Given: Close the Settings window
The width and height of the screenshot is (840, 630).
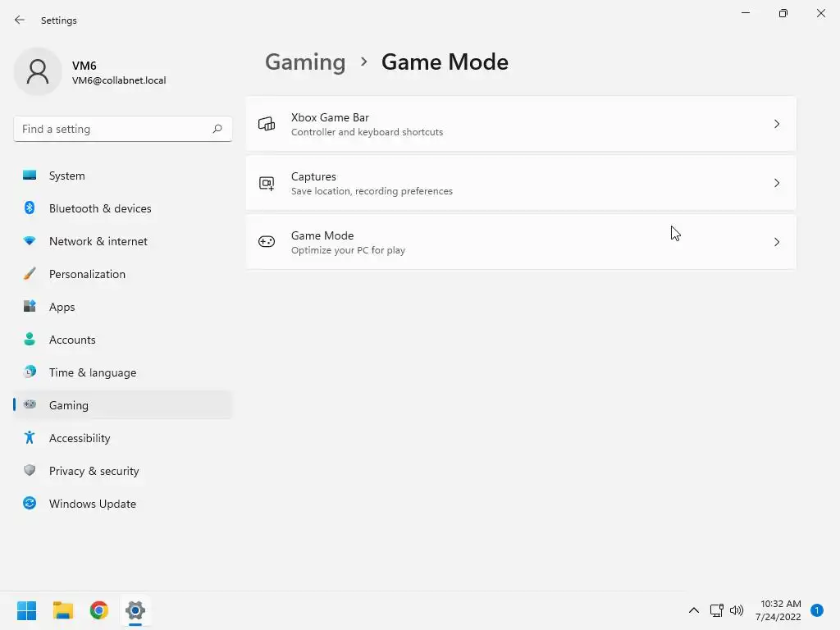Looking at the screenshot, I should (820, 13).
